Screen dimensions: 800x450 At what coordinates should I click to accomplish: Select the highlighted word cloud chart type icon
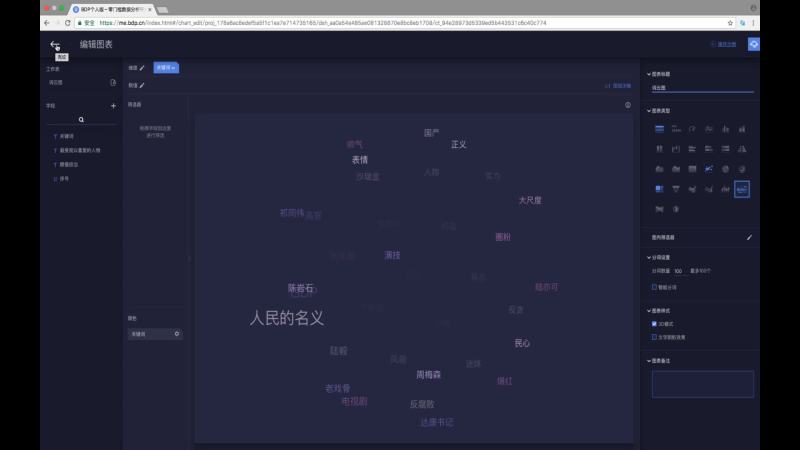point(742,189)
